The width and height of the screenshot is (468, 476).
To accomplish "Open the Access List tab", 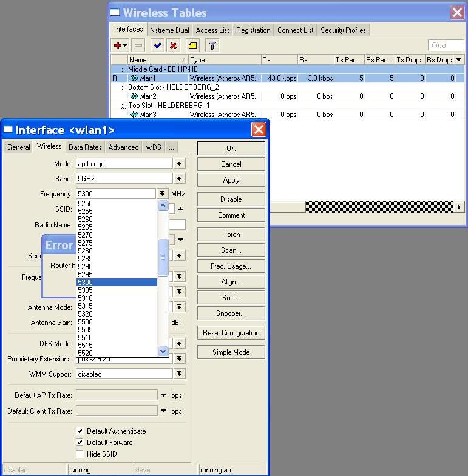I will click(x=212, y=30).
